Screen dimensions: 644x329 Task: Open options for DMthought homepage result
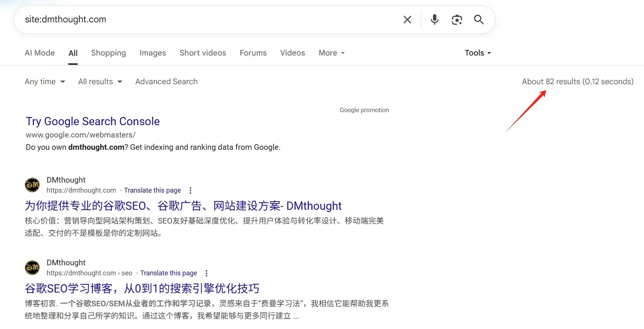click(190, 190)
